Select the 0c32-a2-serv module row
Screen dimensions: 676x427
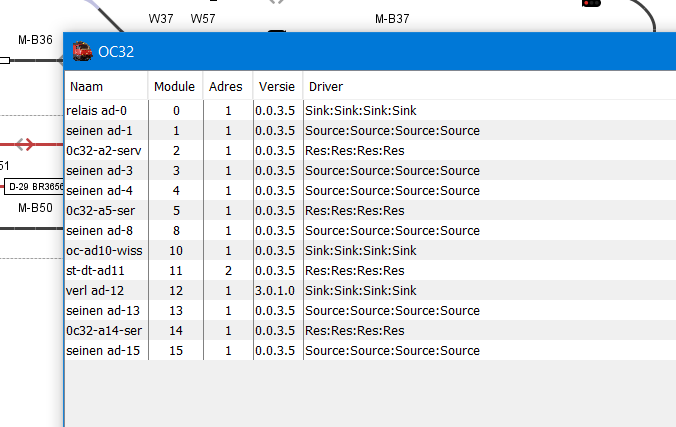click(107, 151)
